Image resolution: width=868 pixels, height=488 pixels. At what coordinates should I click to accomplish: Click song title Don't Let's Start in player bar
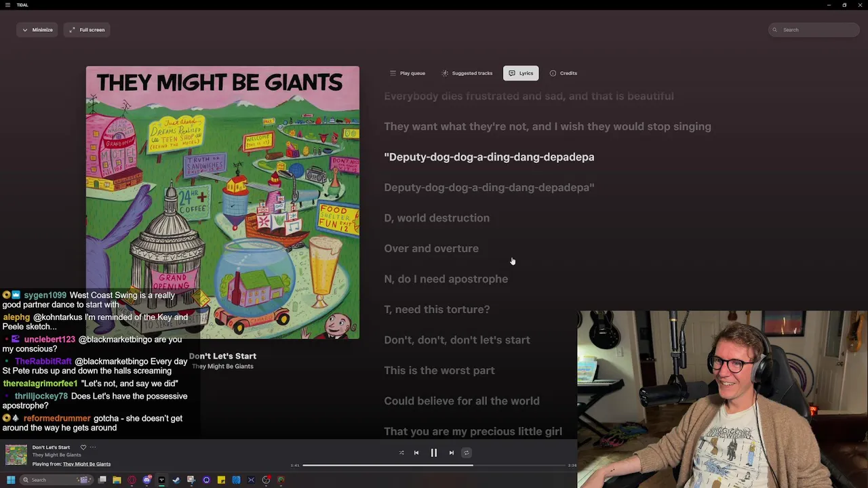click(51, 447)
